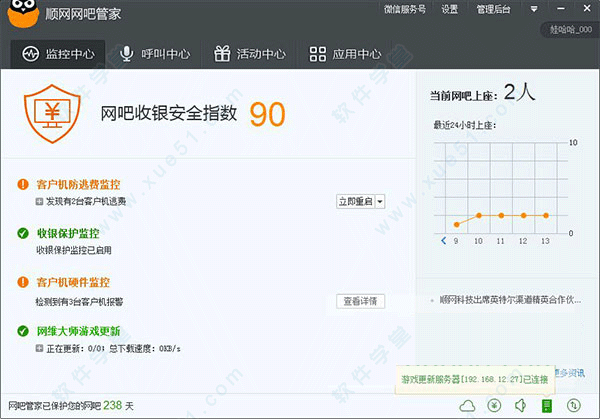Click the 查看详情 button

360,301
